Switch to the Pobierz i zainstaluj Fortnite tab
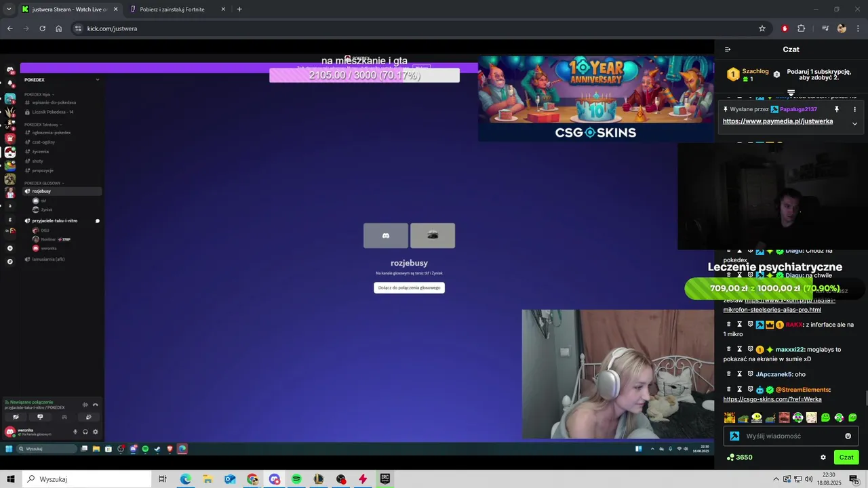Viewport: 868px width, 488px height. [x=177, y=9]
